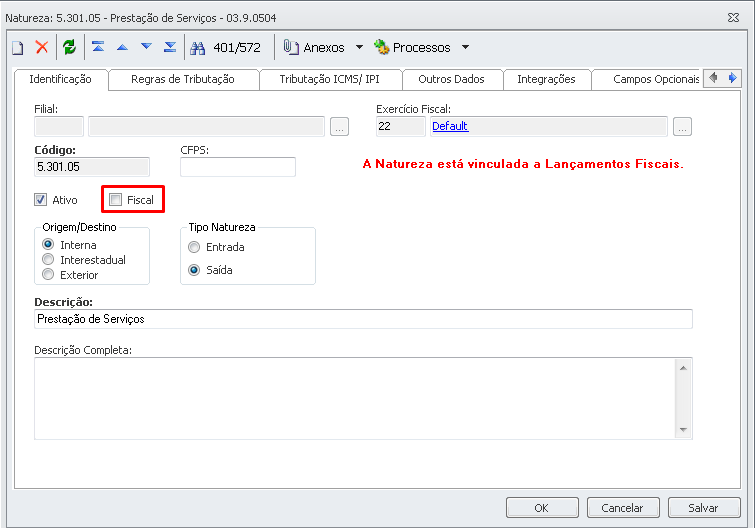Screen dimensions: 755x528
Task: Click the CFPS input field
Action: 238,167
